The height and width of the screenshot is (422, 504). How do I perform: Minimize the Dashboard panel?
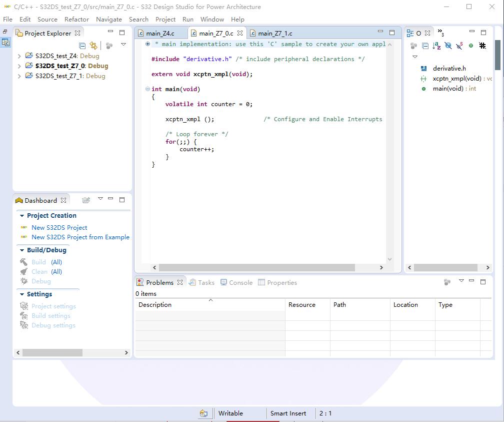click(x=110, y=198)
